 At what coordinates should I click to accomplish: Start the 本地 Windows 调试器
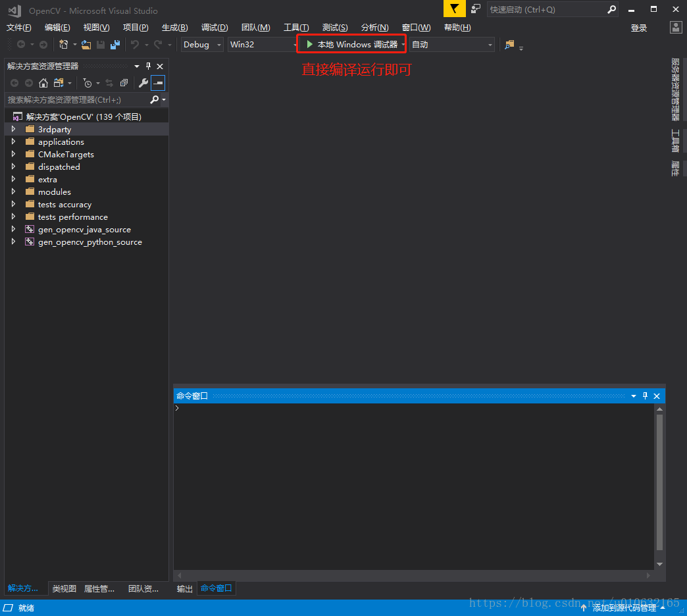(x=352, y=45)
